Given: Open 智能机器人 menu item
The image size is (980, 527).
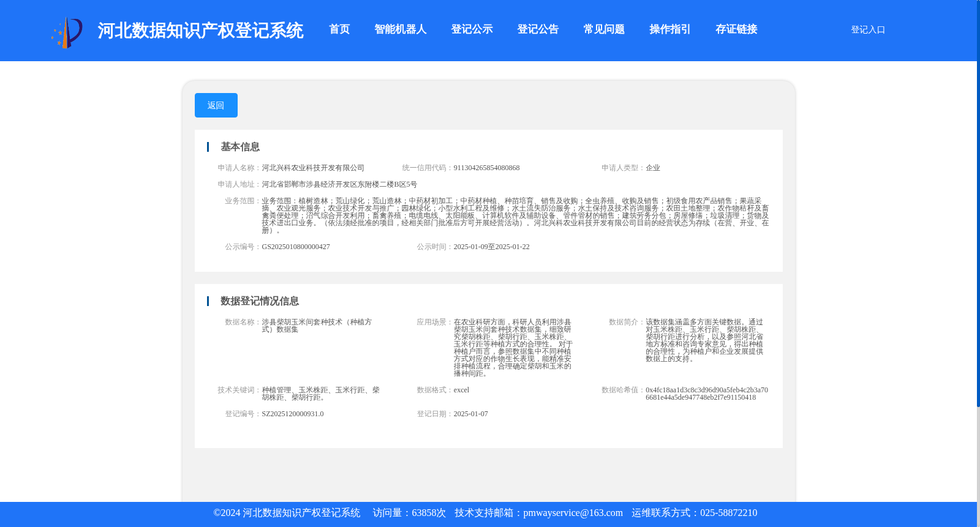Looking at the screenshot, I should pyautogui.click(x=401, y=29).
